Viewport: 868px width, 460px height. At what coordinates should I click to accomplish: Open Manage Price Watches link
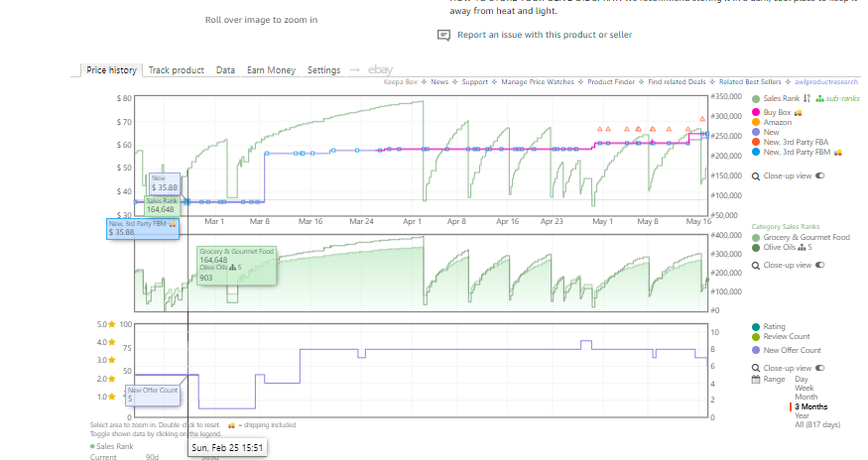click(x=538, y=82)
